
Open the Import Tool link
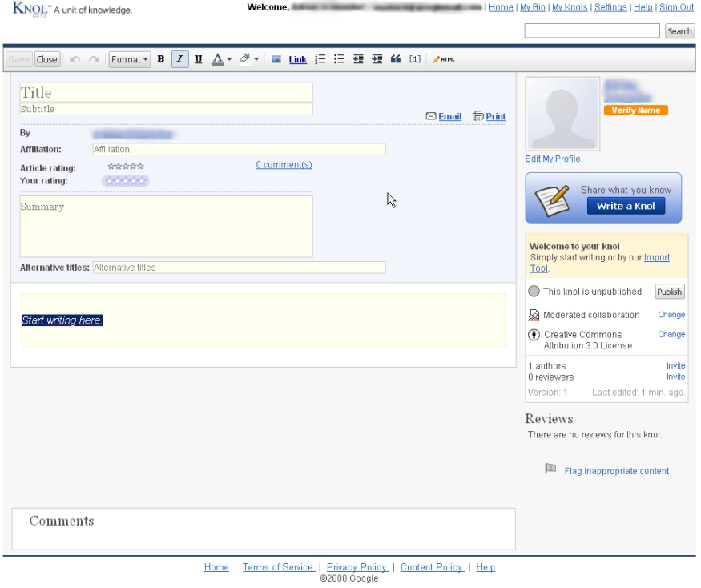pyautogui.click(x=656, y=258)
